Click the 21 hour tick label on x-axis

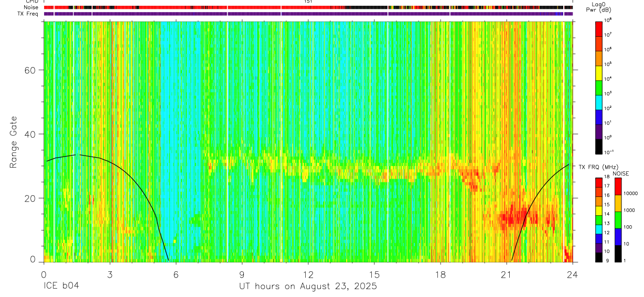tap(506, 274)
